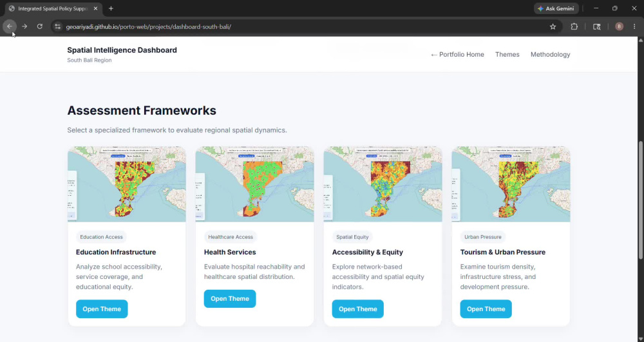Open Methodology navigation link

click(551, 54)
